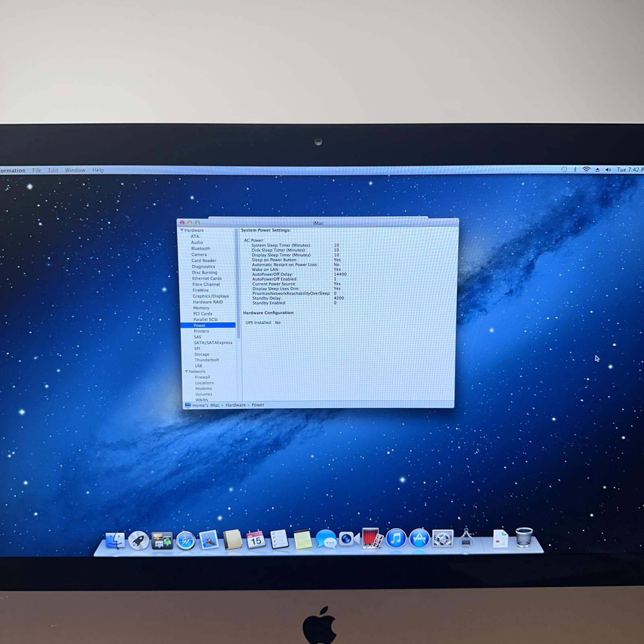Select Memory in the Hardware list
Image resolution: width=644 pixels, height=644 pixels.
(201, 308)
